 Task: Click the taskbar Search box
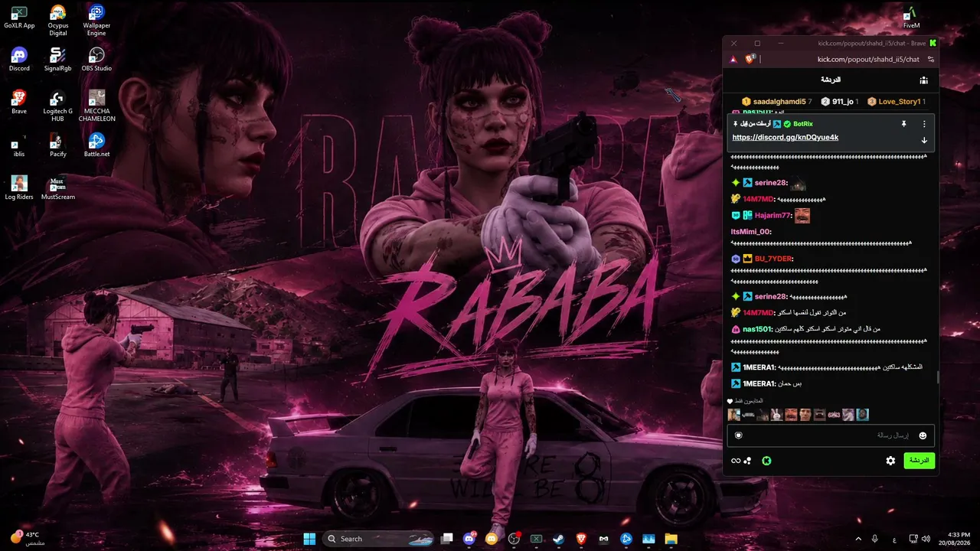tap(379, 539)
